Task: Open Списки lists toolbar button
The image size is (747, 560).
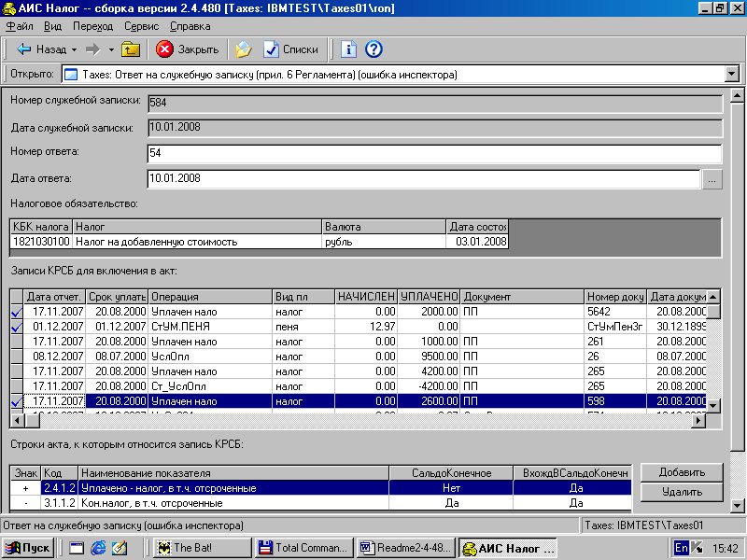Action: coord(290,49)
